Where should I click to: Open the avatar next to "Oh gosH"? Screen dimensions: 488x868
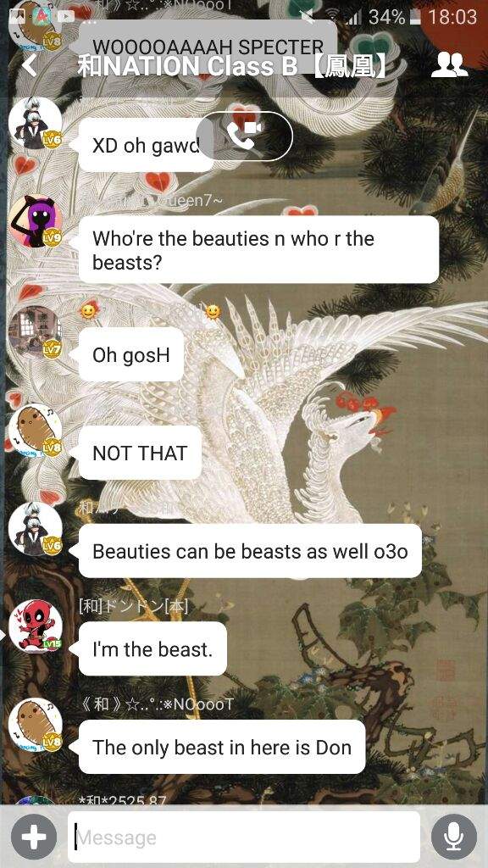tap(36, 331)
